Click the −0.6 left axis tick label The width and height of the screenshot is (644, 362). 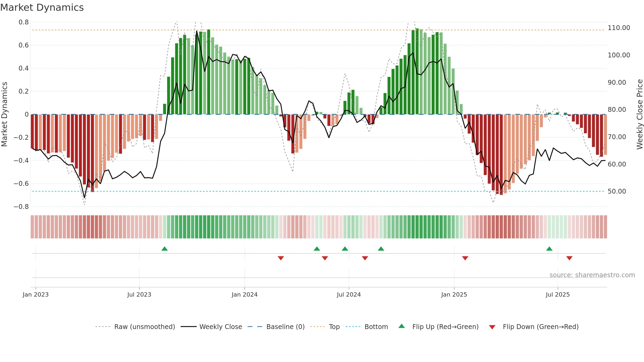[21, 184]
